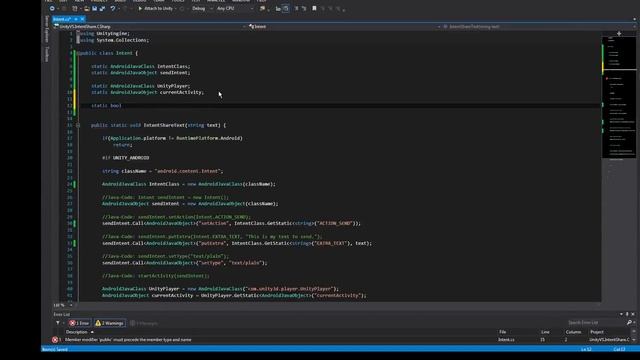Click the 'string className' declaration line
640x360 pixels.
(162, 171)
